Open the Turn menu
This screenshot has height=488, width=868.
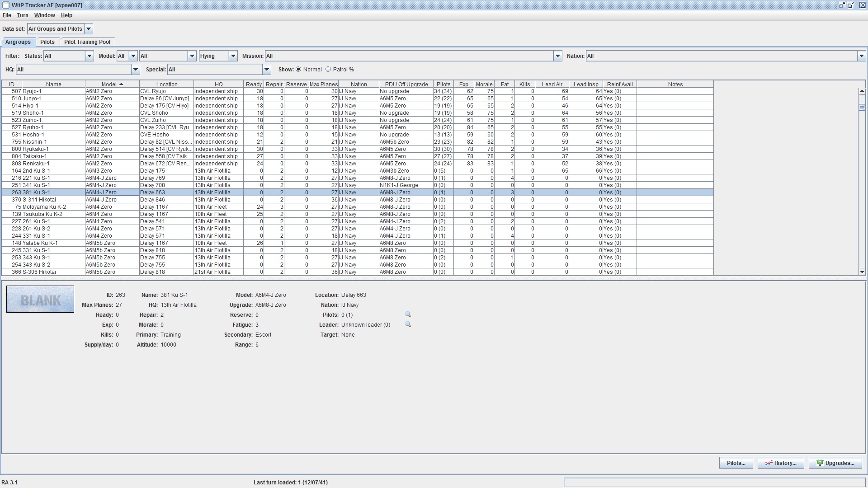coord(22,15)
